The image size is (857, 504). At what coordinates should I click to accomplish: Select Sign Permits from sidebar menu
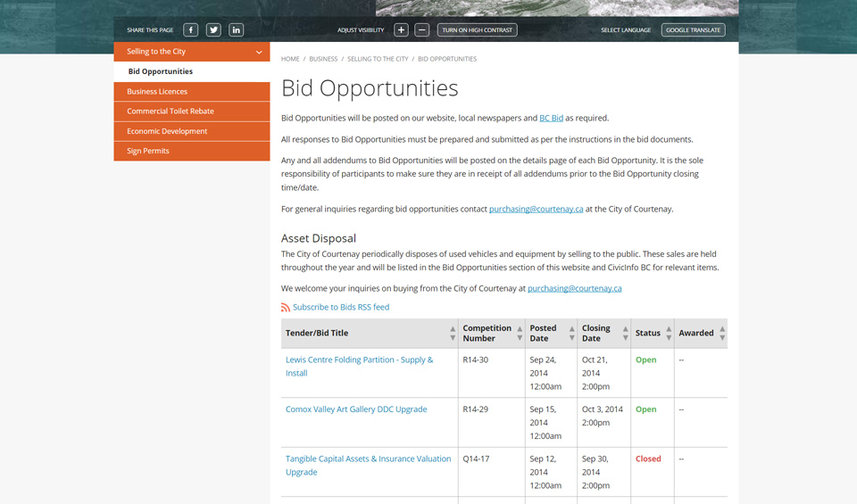[x=148, y=151]
